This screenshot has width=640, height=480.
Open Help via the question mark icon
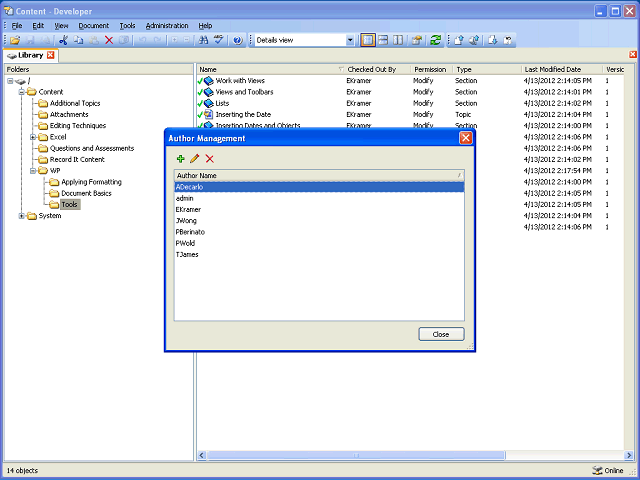(238, 40)
